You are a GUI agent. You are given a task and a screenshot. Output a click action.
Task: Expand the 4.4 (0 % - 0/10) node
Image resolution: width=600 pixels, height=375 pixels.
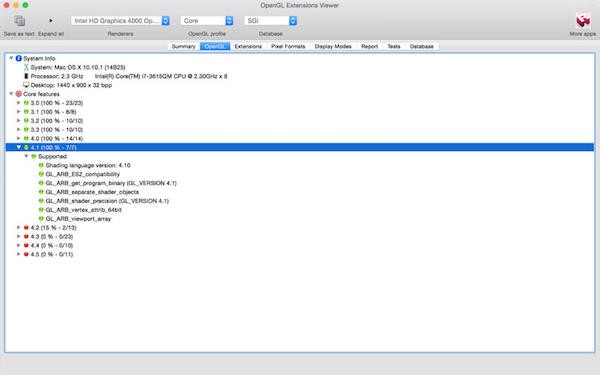pos(18,245)
